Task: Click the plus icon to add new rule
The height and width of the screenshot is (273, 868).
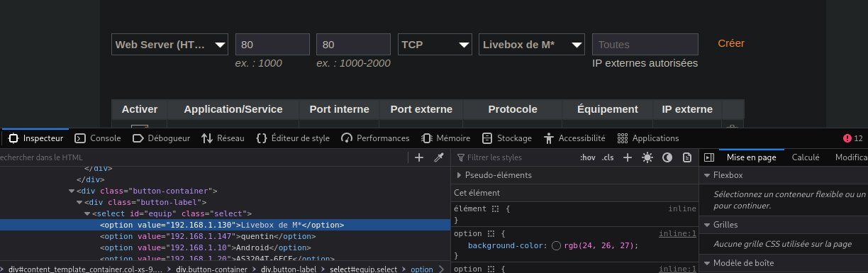Action: pyautogui.click(x=628, y=157)
